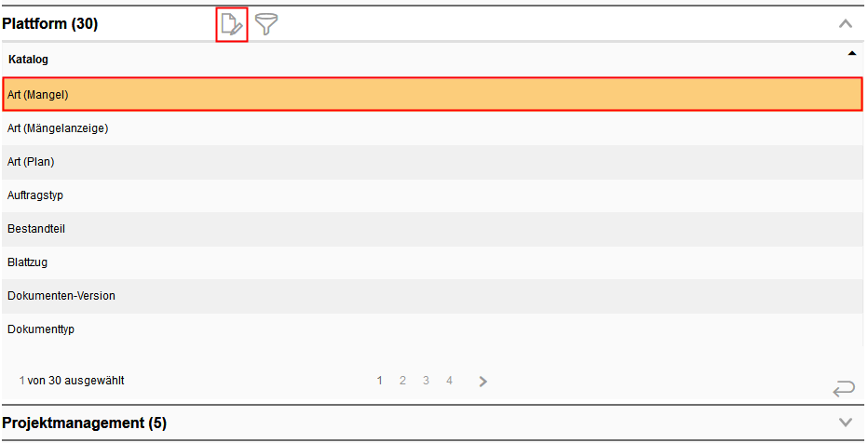Jump to page 3 of results
The height and width of the screenshot is (443, 868).
click(426, 381)
